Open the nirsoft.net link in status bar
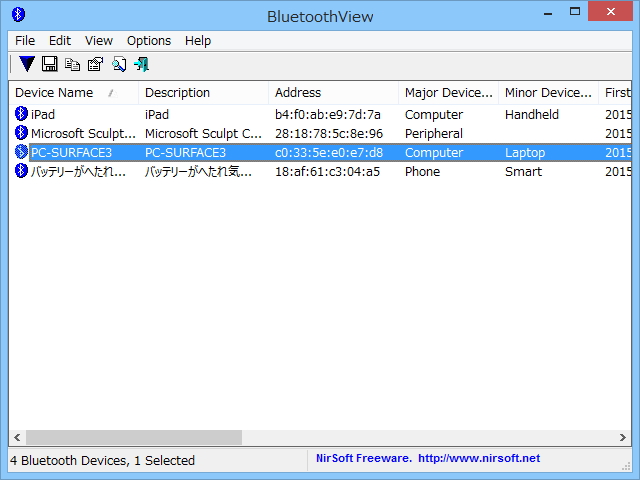 [479, 458]
